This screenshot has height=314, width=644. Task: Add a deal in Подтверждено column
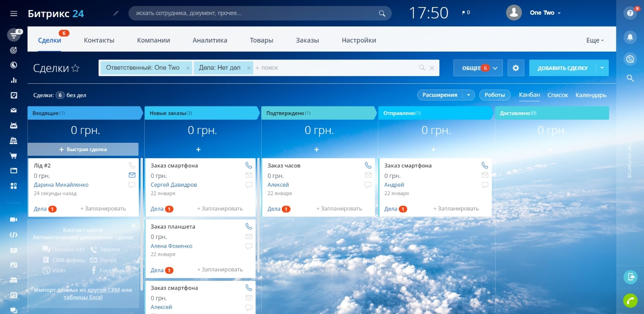click(x=317, y=149)
